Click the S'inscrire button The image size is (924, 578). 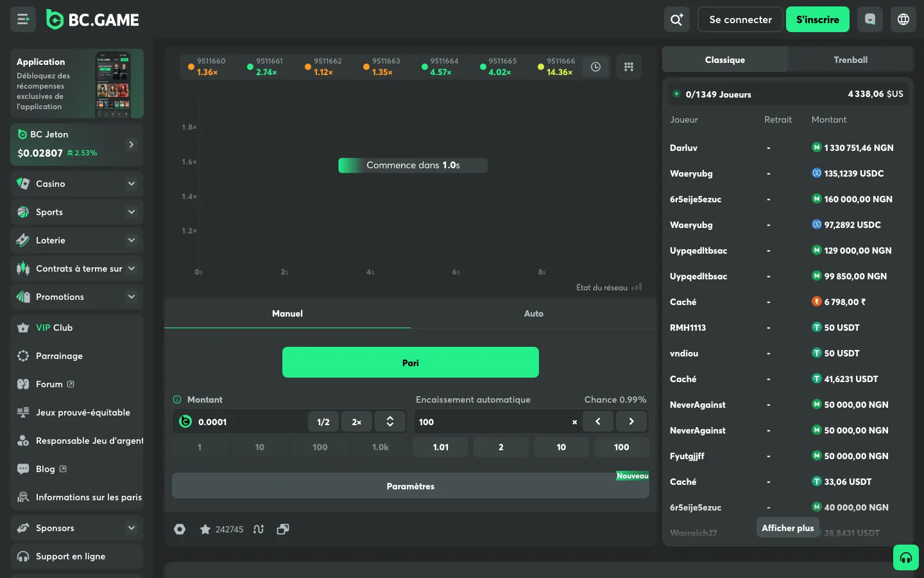pyautogui.click(x=817, y=19)
